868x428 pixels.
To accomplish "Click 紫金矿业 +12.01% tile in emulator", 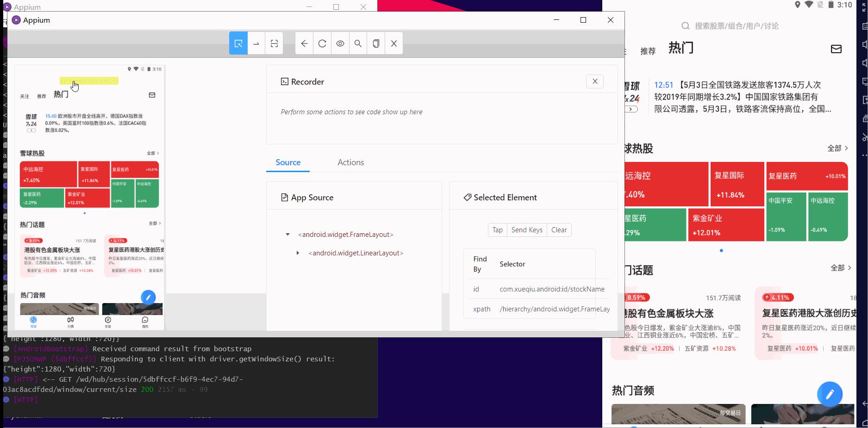I will [x=726, y=224].
